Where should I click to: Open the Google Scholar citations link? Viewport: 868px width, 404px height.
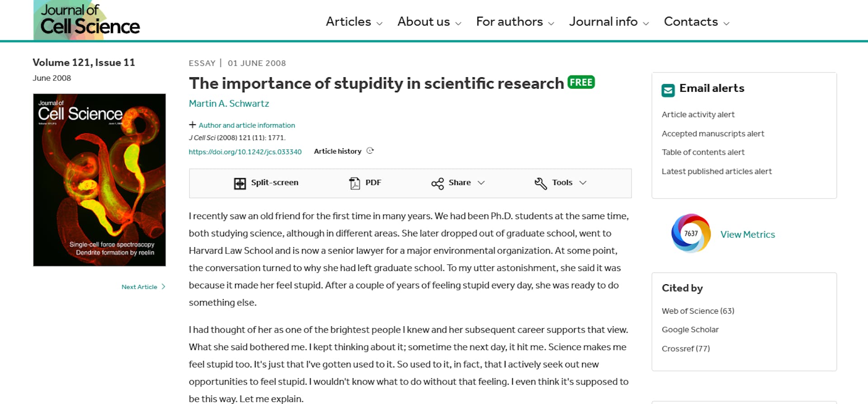[690, 329]
